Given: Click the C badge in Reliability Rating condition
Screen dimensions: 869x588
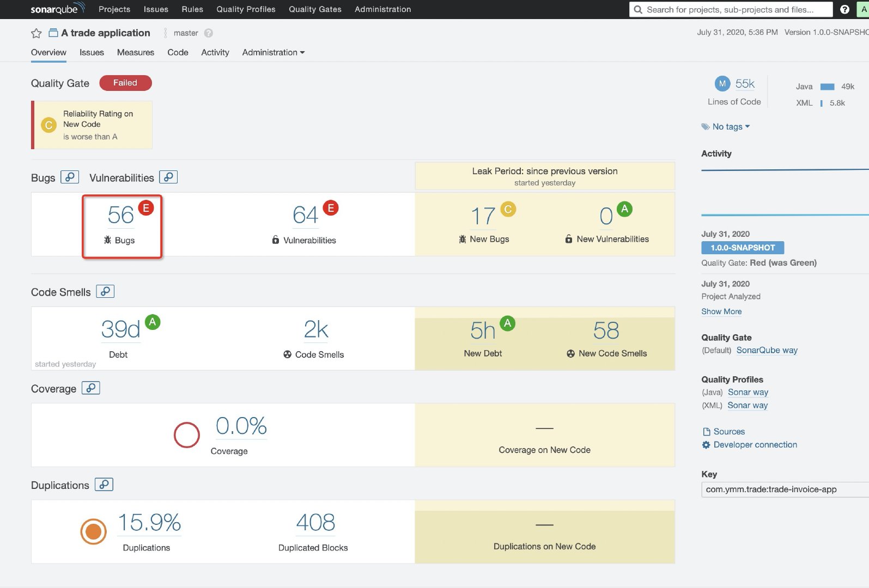Looking at the screenshot, I should [49, 125].
